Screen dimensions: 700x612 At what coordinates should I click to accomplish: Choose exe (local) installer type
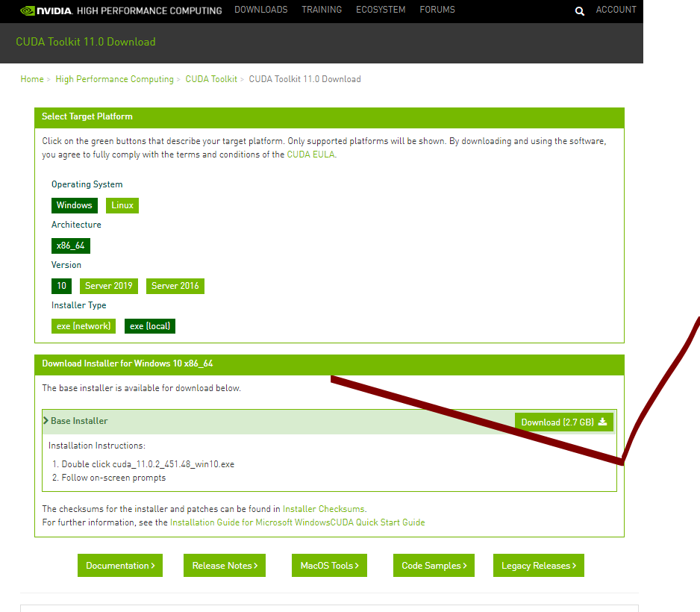tap(150, 326)
